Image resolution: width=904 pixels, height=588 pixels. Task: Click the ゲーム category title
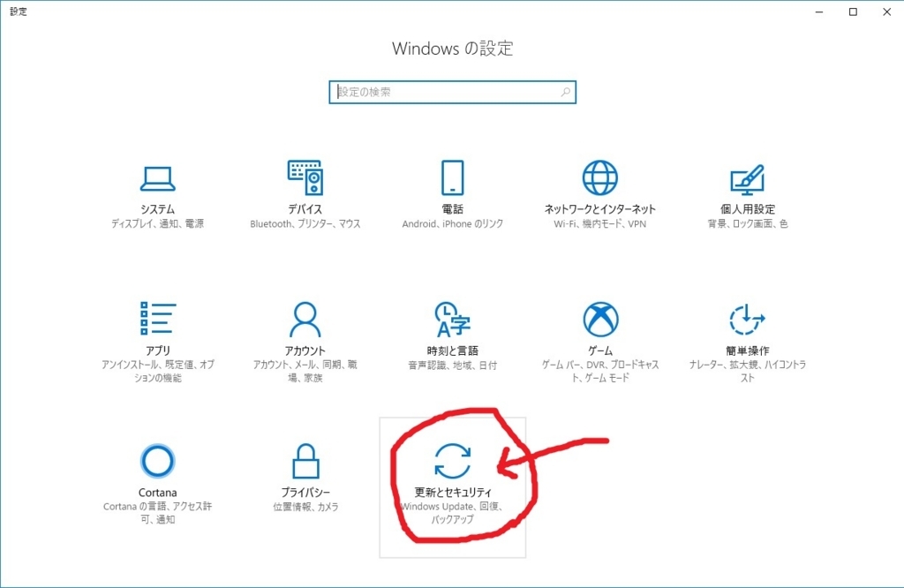(600, 351)
